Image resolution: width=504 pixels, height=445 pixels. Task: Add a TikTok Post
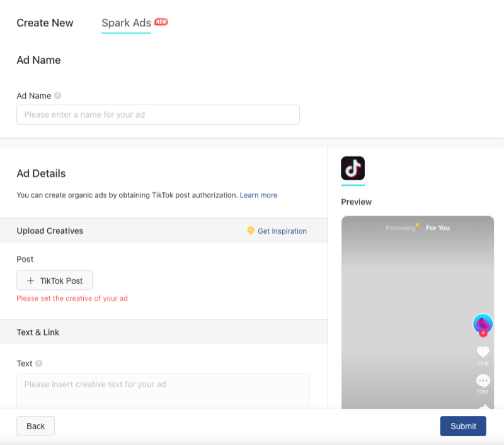55,280
